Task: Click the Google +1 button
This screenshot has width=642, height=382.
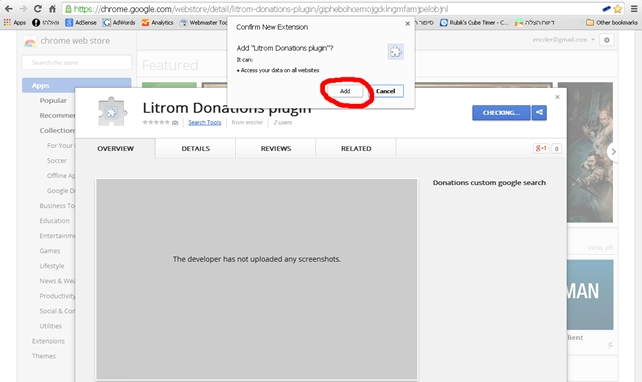Action: (541, 149)
